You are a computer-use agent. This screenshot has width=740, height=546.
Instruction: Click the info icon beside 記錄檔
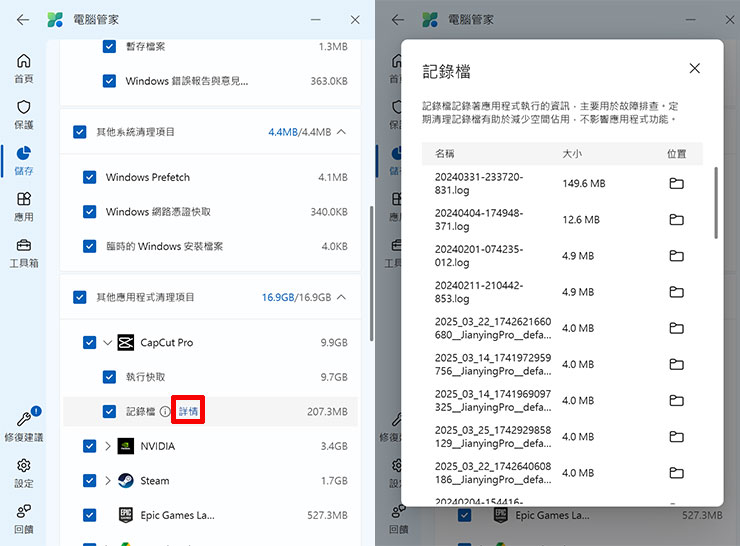click(x=165, y=412)
